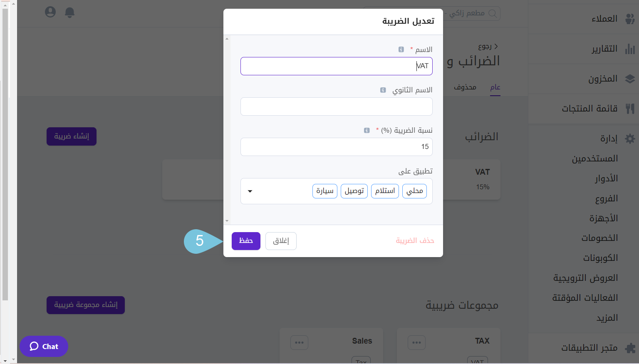Screen dimensions: 639x364
Task: Select the محلي order type tag
Action: click(x=414, y=191)
